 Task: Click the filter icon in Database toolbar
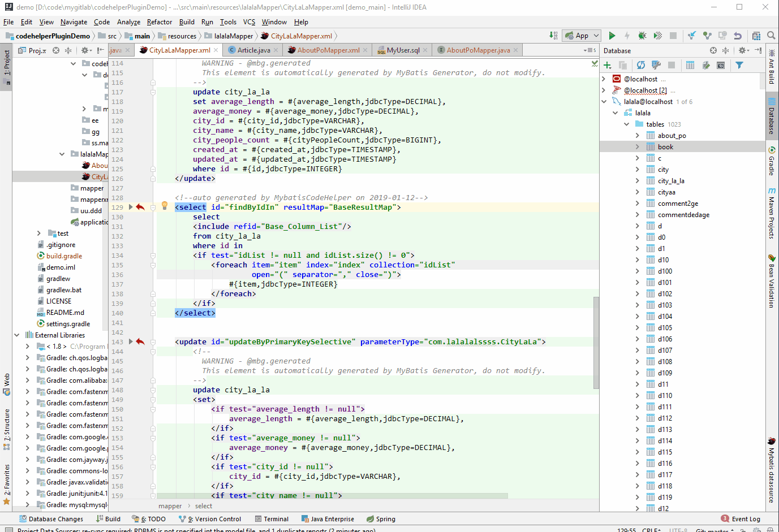click(739, 66)
